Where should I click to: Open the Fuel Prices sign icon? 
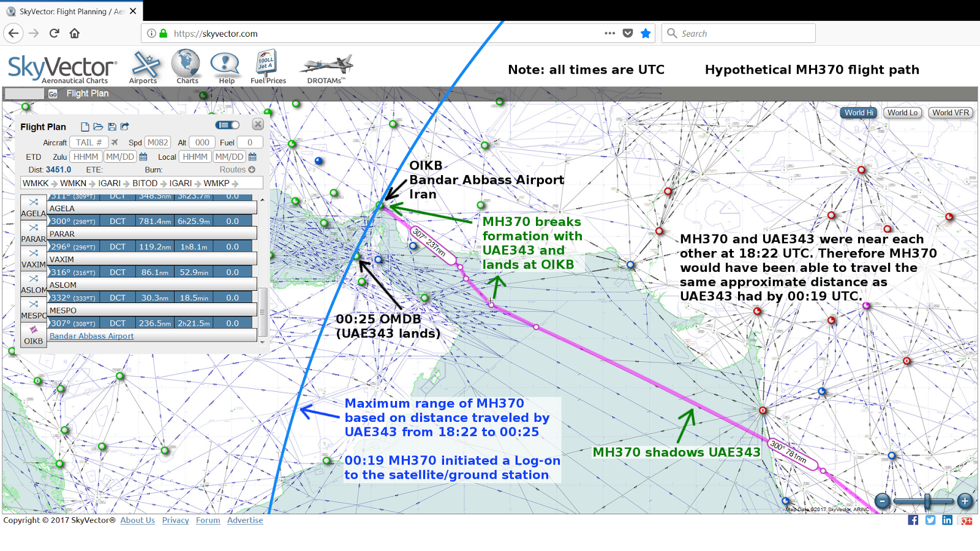268,67
